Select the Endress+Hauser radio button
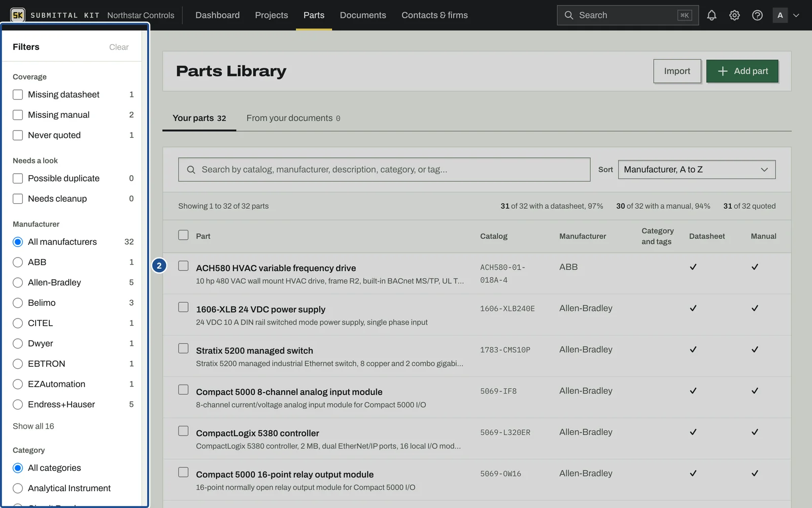 coord(18,404)
